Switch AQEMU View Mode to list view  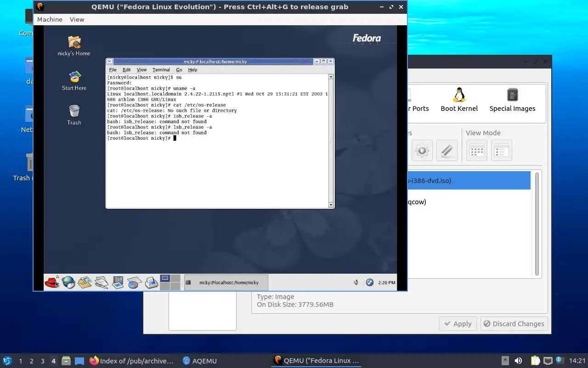click(x=502, y=150)
